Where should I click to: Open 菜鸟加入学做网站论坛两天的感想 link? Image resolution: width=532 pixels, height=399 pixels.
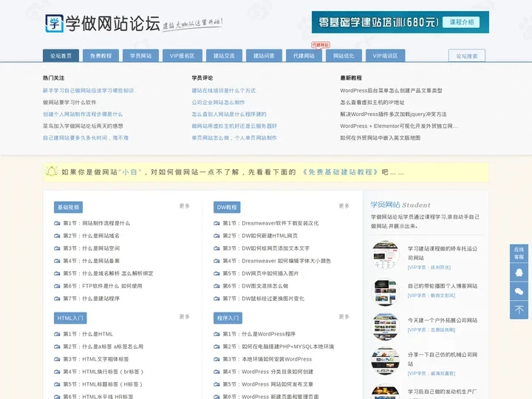[83, 126]
